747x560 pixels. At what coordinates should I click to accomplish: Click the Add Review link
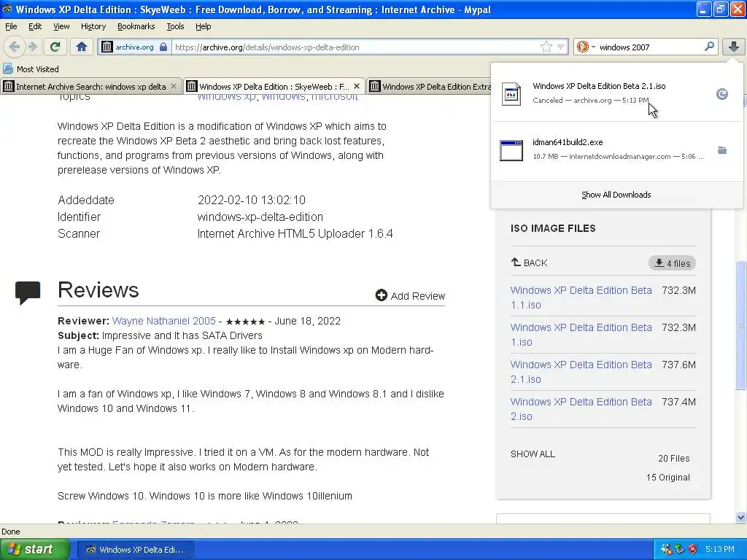click(417, 296)
